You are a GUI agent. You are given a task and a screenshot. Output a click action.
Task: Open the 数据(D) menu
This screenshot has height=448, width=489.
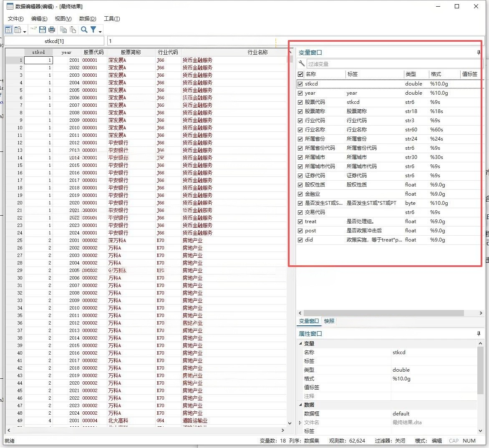click(x=88, y=19)
